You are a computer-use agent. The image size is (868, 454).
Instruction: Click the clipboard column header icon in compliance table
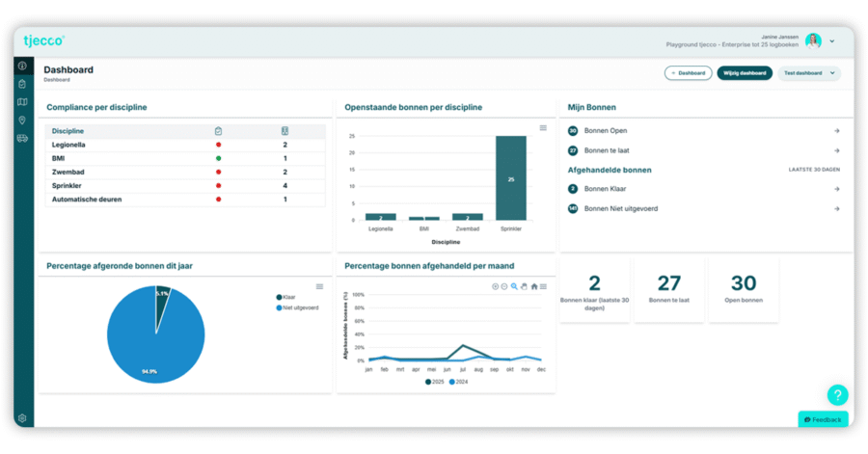218,131
